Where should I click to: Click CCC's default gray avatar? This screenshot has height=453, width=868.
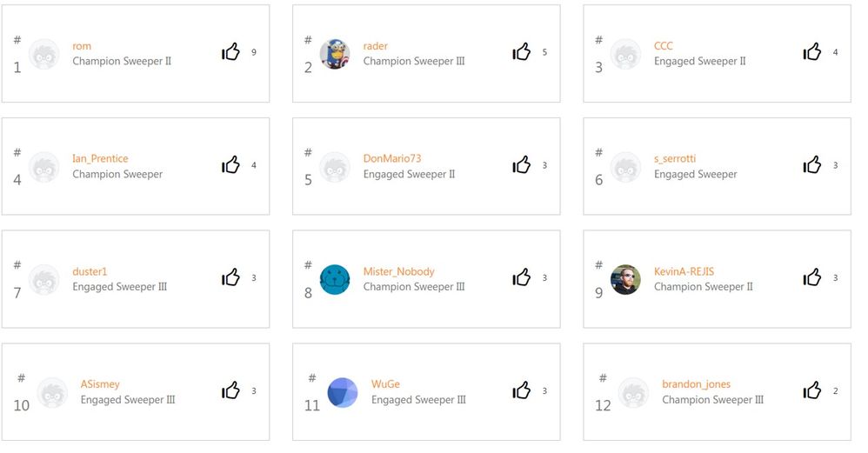pyautogui.click(x=625, y=54)
